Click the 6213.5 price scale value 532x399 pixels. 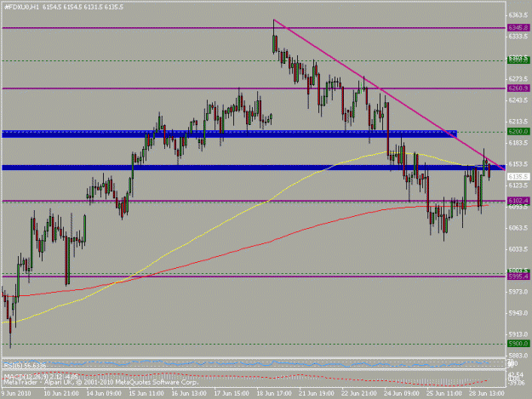518,122
